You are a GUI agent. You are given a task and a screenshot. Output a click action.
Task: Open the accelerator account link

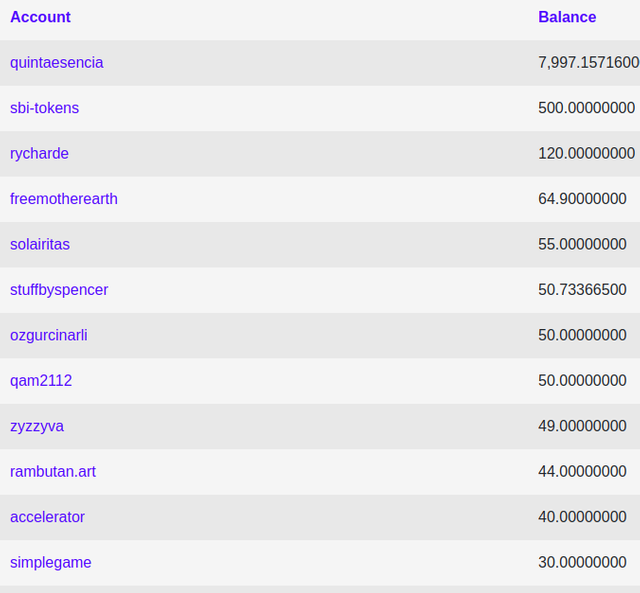[47, 517]
